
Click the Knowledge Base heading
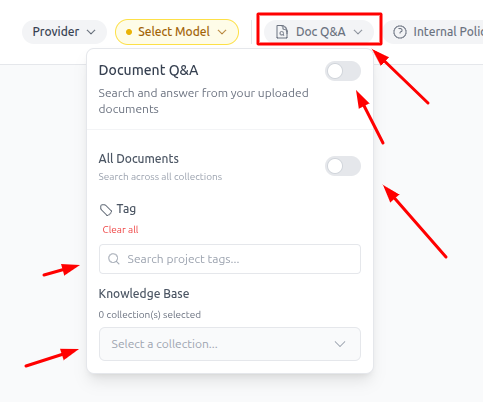144,294
